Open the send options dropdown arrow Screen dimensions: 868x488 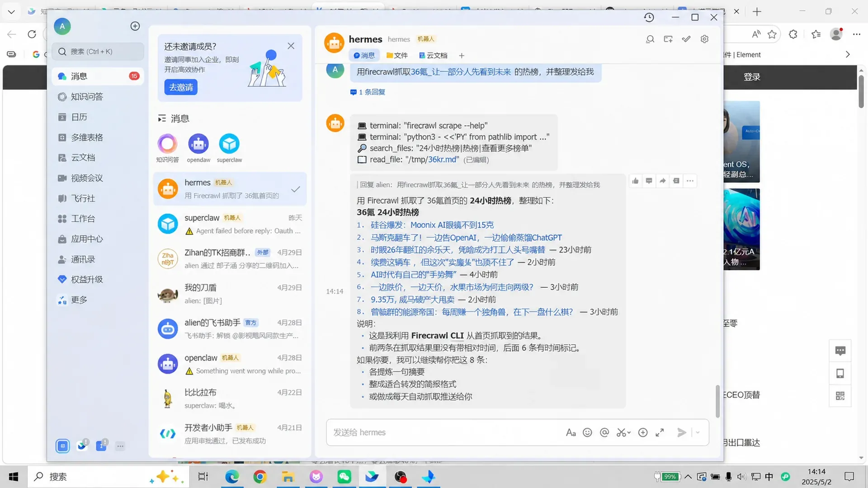tap(698, 432)
